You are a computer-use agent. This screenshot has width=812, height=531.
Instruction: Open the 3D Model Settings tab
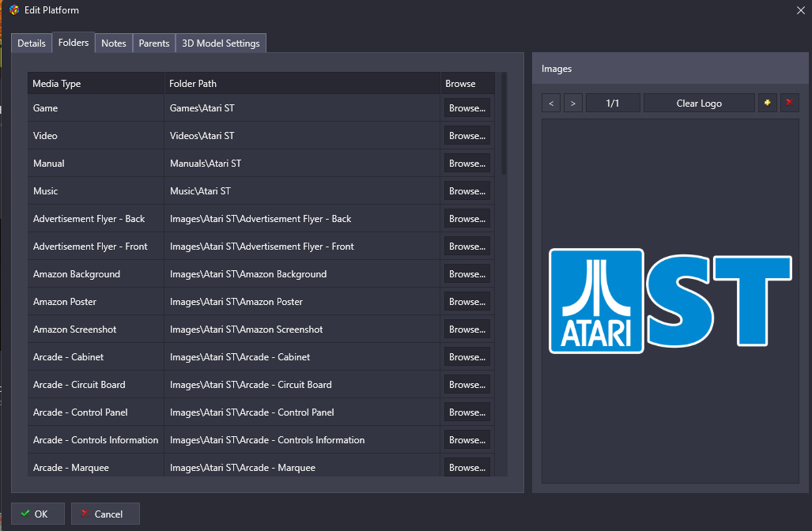point(221,43)
